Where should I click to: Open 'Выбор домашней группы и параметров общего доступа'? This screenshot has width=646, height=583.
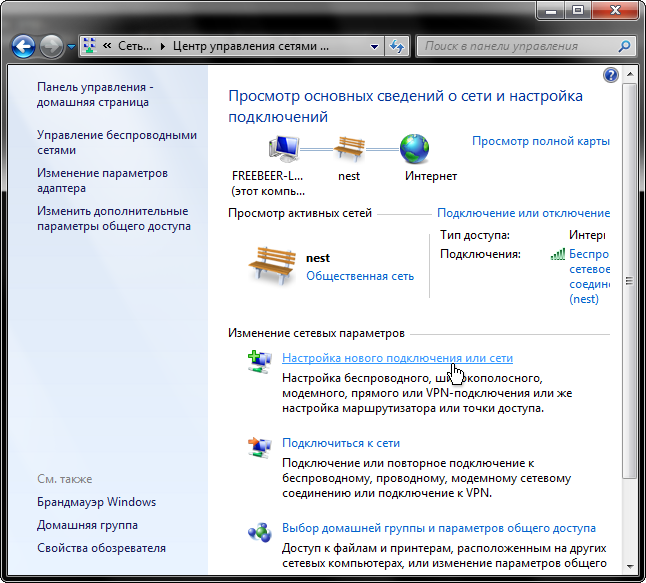[439, 528]
